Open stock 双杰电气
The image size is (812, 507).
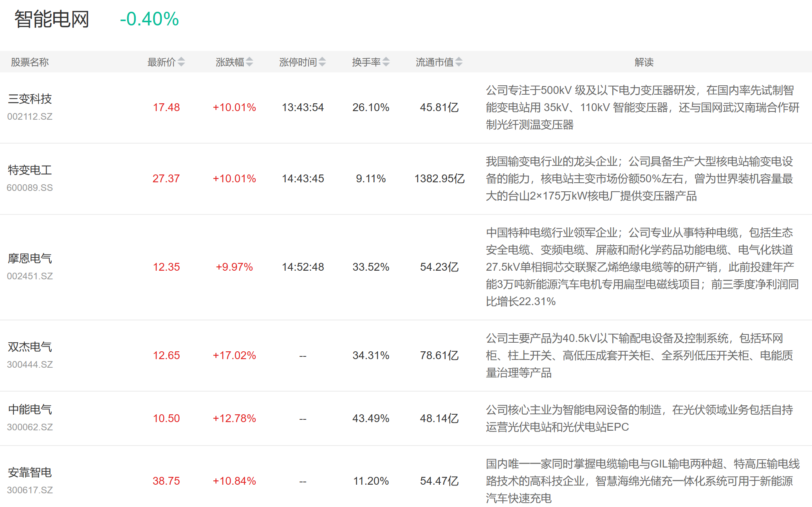pyautogui.click(x=30, y=347)
